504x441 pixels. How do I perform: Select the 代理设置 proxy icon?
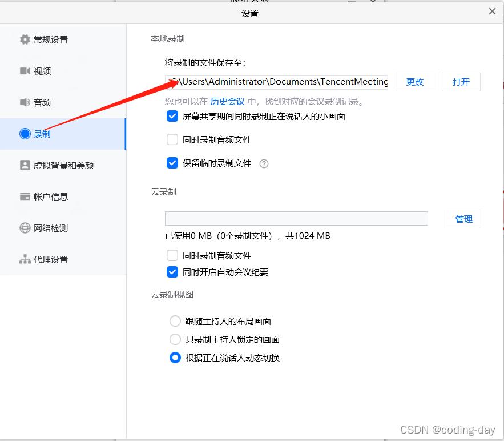click(x=25, y=259)
